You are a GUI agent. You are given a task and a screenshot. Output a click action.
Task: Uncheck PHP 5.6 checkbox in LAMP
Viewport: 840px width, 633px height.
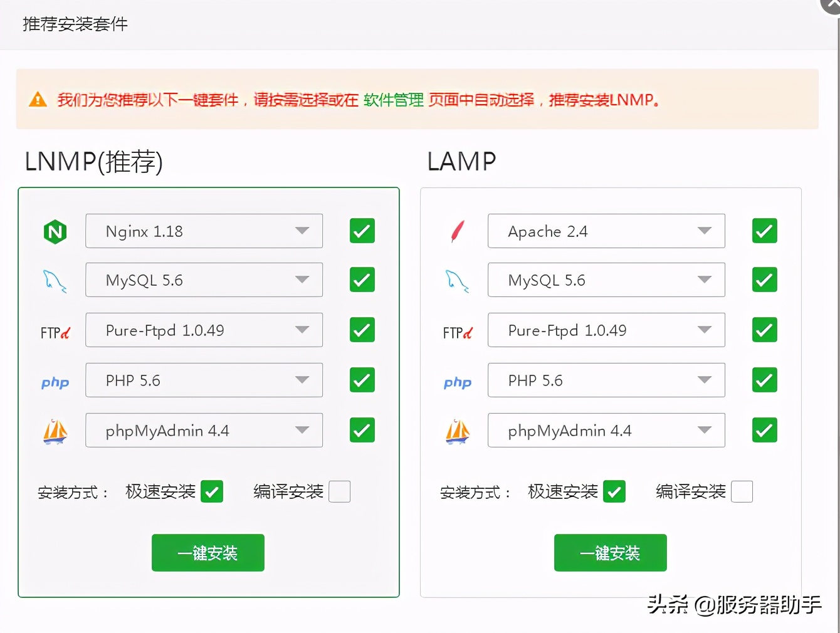765,380
